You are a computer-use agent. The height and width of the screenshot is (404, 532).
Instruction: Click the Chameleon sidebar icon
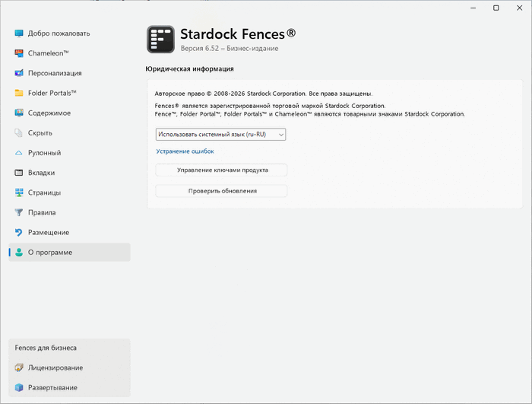19,53
